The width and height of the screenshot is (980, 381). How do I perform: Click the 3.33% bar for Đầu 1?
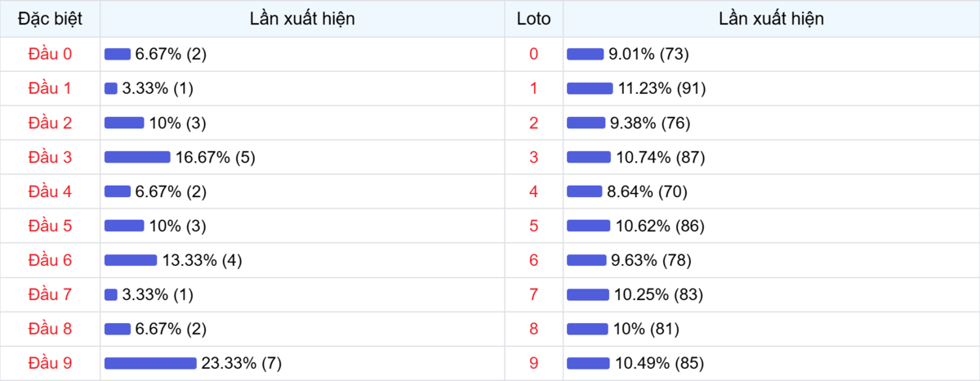tap(111, 88)
